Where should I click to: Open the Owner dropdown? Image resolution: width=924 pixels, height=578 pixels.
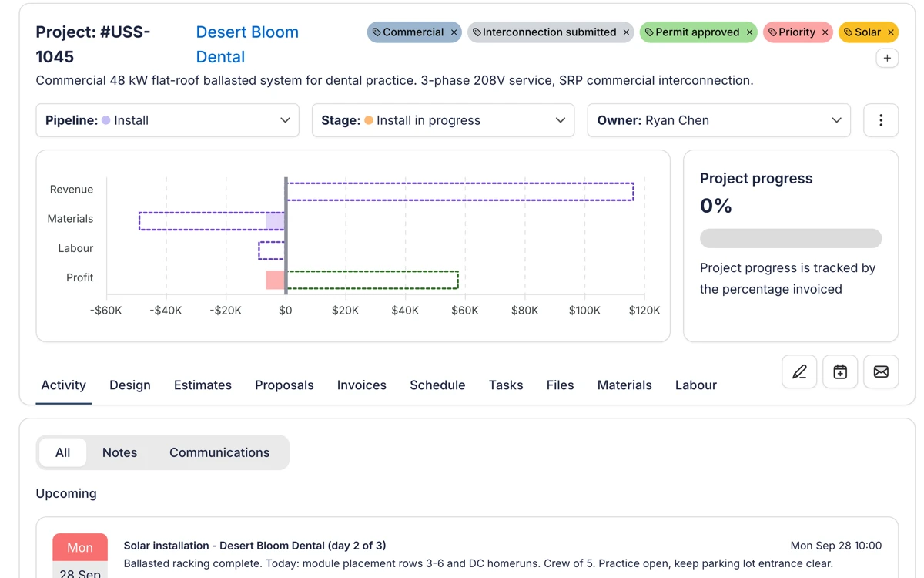[x=719, y=120]
